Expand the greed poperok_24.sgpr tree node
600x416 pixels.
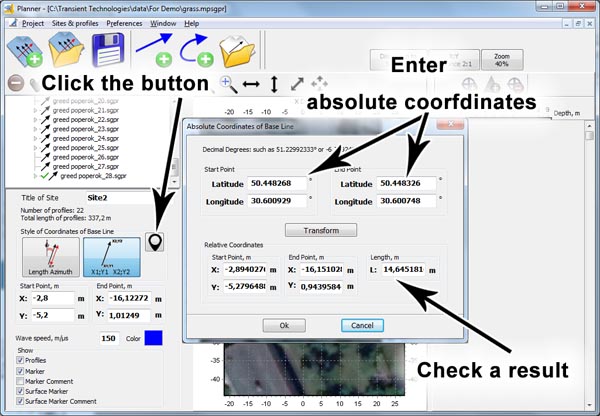click(36, 139)
